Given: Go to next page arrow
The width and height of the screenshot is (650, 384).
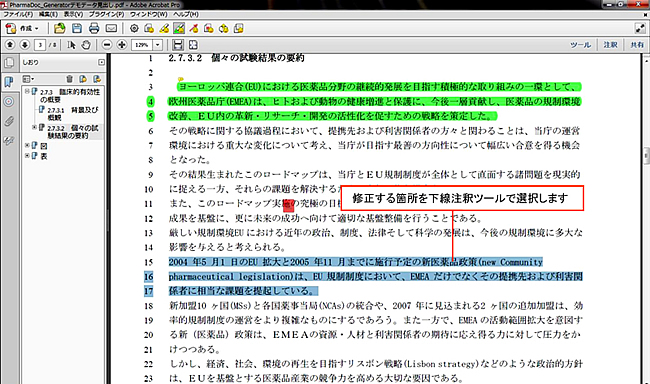Looking at the screenshot, I should (x=24, y=45).
